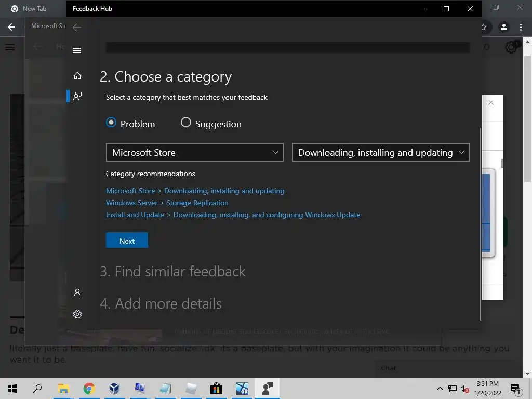Open the Feedback Hub hamburger menu

[x=77, y=50]
